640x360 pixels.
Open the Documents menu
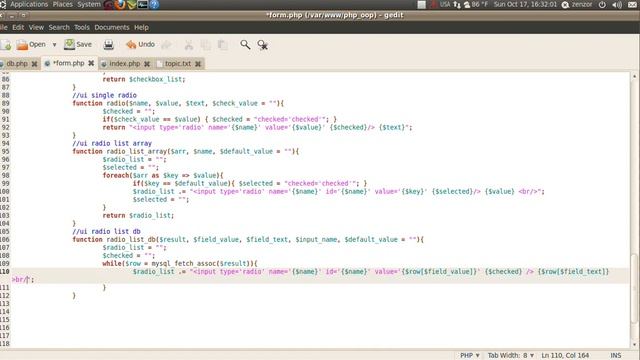[x=112, y=27]
